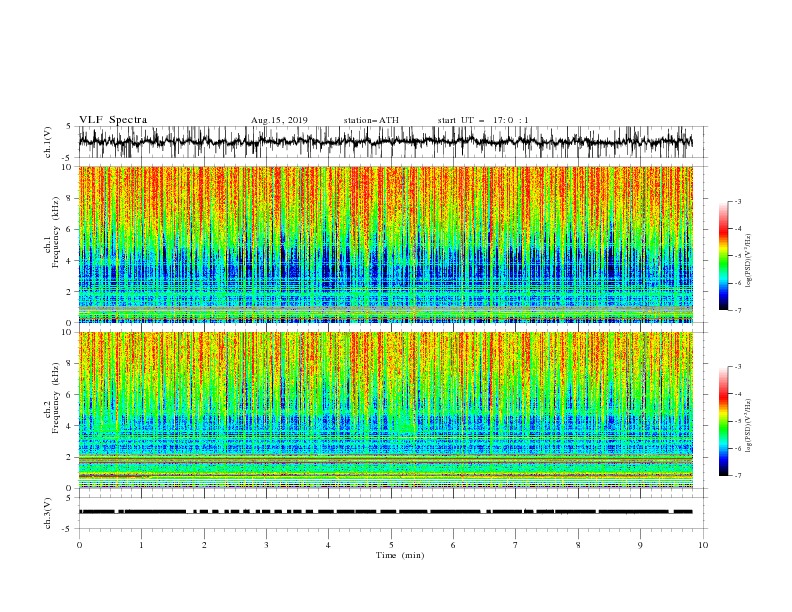Select the date text "Aug.15, 2019"
Image resolution: width=792 pixels, height=612 pixels.
coord(279,120)
